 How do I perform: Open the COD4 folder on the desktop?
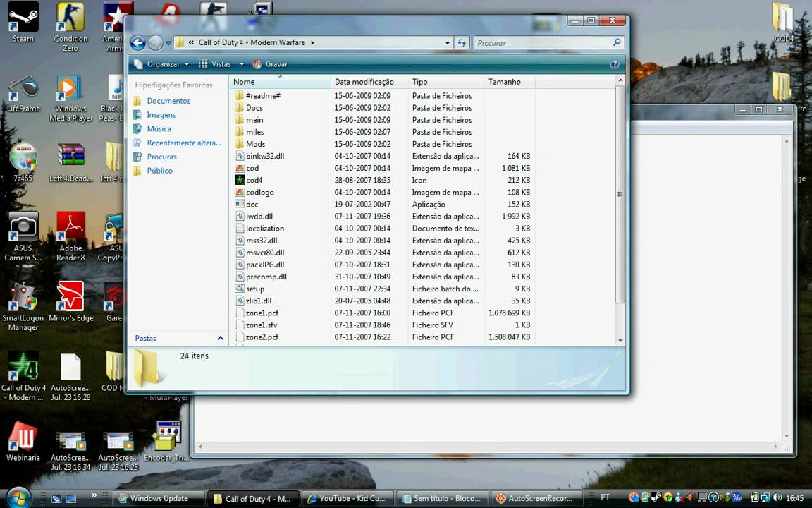coord(784,22)
